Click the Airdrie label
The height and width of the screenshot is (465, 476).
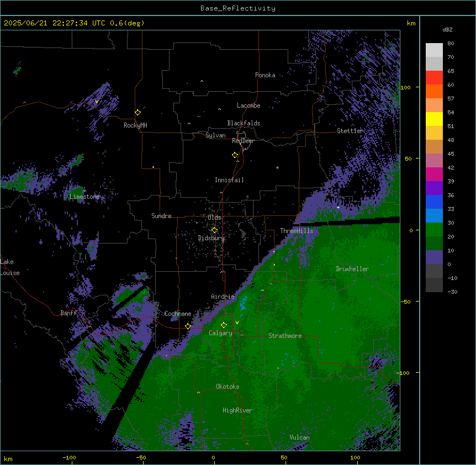pyautogui.click(x=223, y=297)
